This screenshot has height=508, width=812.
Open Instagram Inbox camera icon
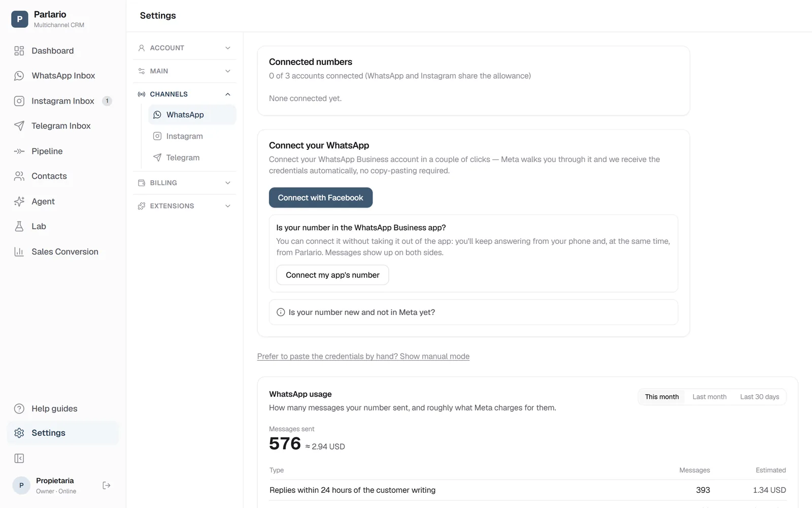click(x=19, y=101)
